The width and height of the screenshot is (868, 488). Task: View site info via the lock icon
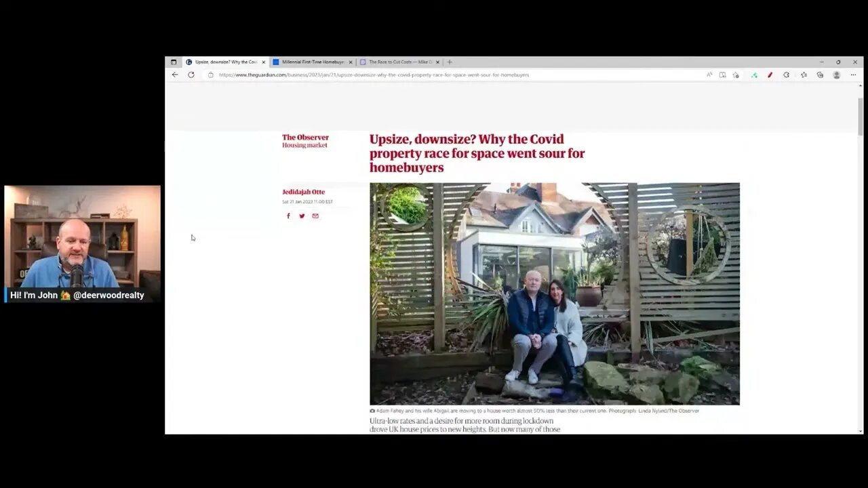click(x=211, y=75)
